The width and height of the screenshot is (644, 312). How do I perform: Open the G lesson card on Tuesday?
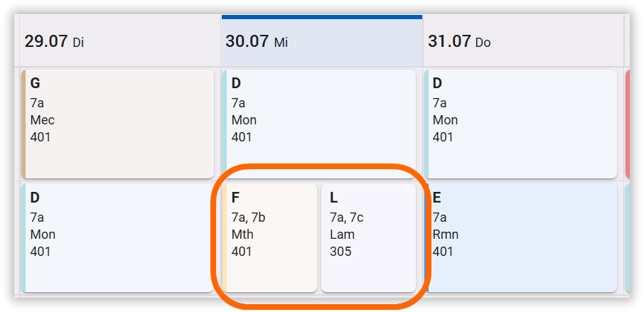[x=118, y=123]
